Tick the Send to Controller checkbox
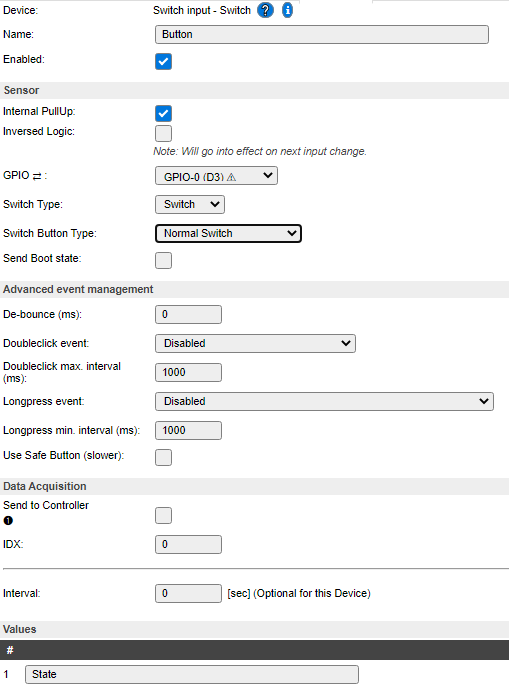The image size is (509, 697). (x=163, y=516)
